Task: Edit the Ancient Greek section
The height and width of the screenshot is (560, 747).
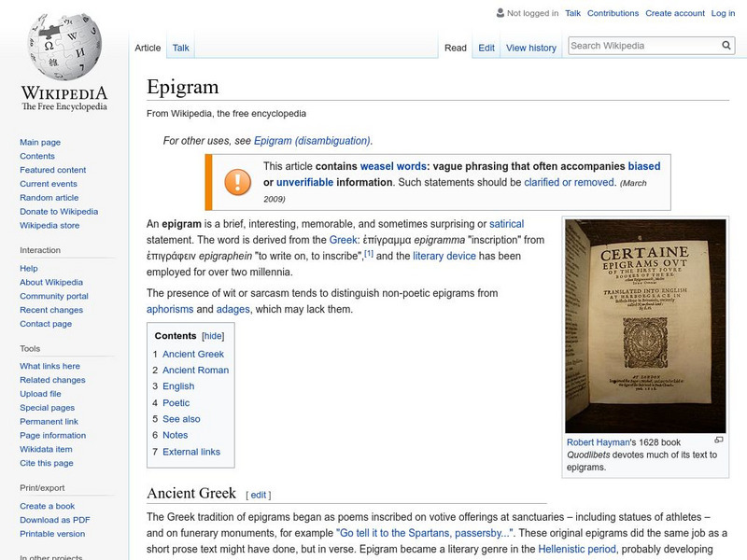Action: tap(259, 496)
